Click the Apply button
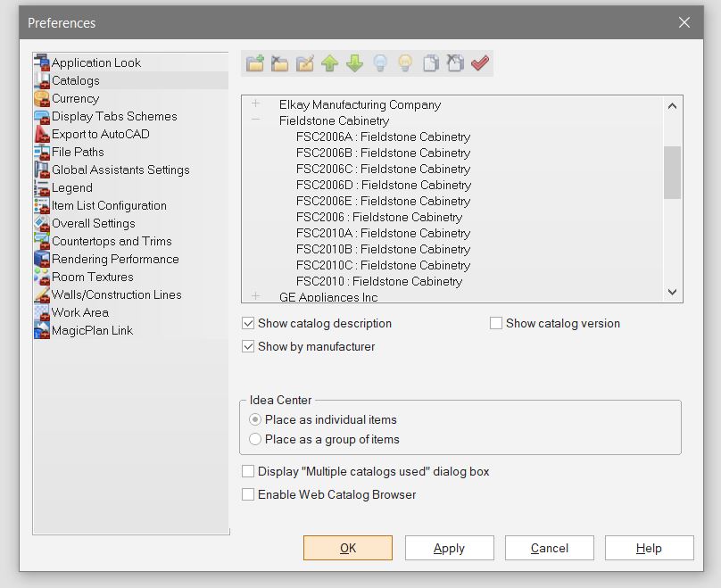This screenshot has width=721, height=588. coord(449,548)
